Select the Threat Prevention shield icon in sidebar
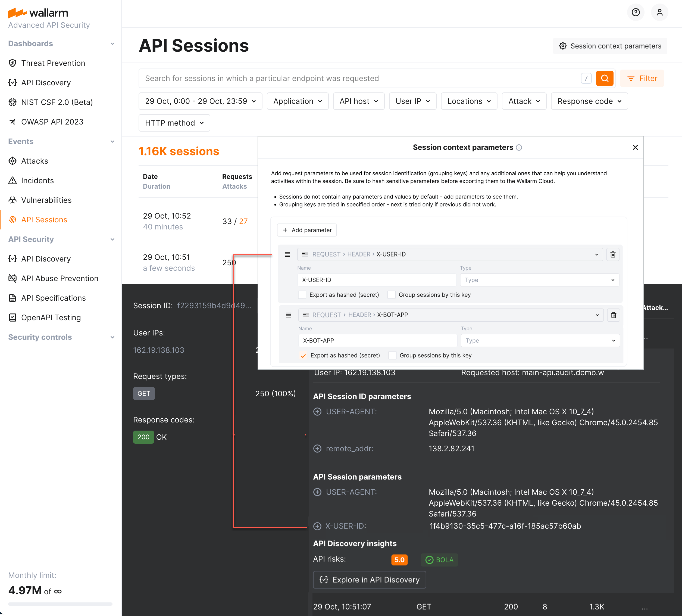This screenshot has width=682, height=616. 12,63
